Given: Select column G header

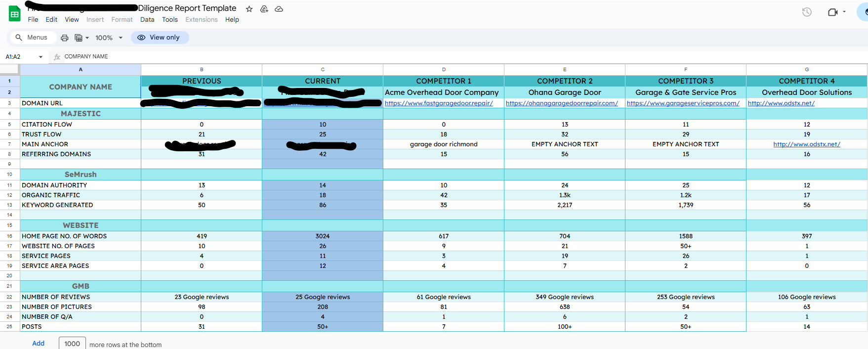Looking at the screenshot, I should 807,69.
